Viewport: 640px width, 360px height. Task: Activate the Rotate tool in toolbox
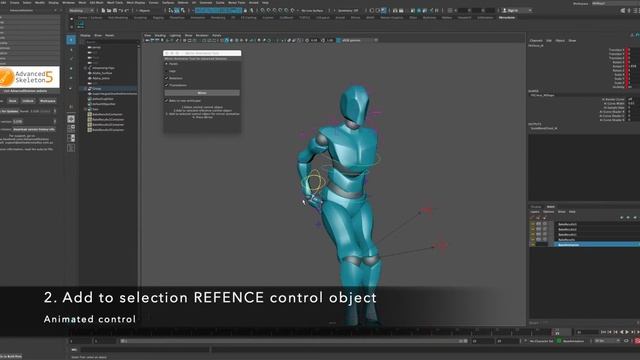point(71,78)
